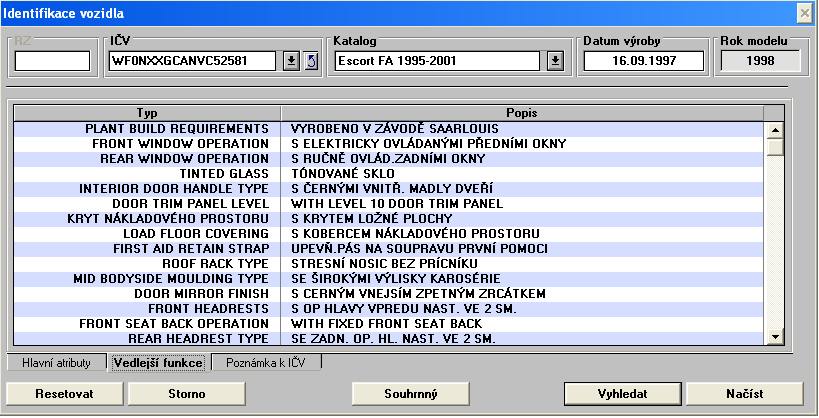Screen dimensions: 819x418
Task: Click the Popis column header
Action: (x=520, y=113)
